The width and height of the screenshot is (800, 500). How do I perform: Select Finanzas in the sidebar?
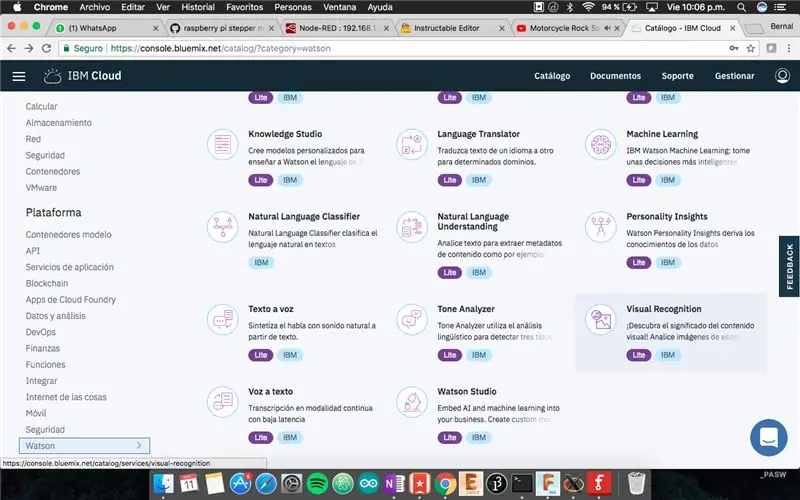(42, 348)
